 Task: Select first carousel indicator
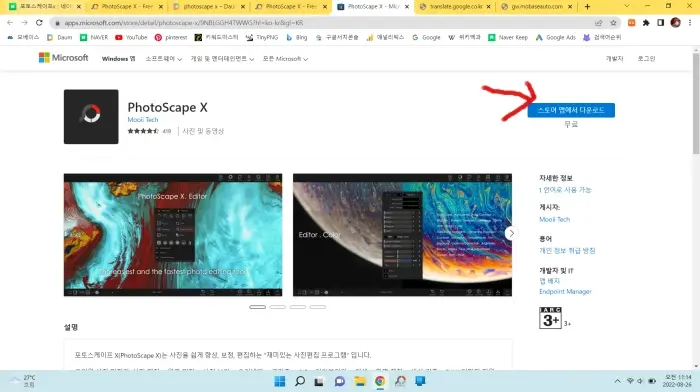pyautogui.click(x=258, y=307)
